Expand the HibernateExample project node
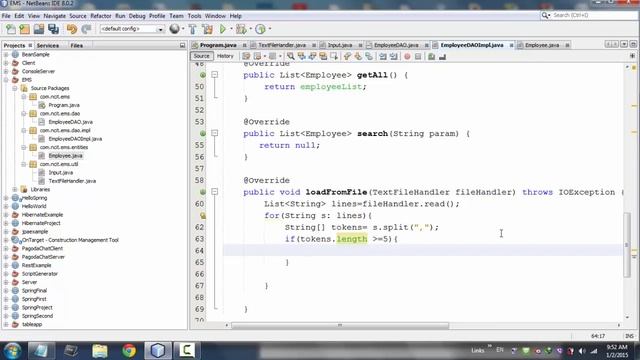Screen dimensions: 640x360 [6, 215]
